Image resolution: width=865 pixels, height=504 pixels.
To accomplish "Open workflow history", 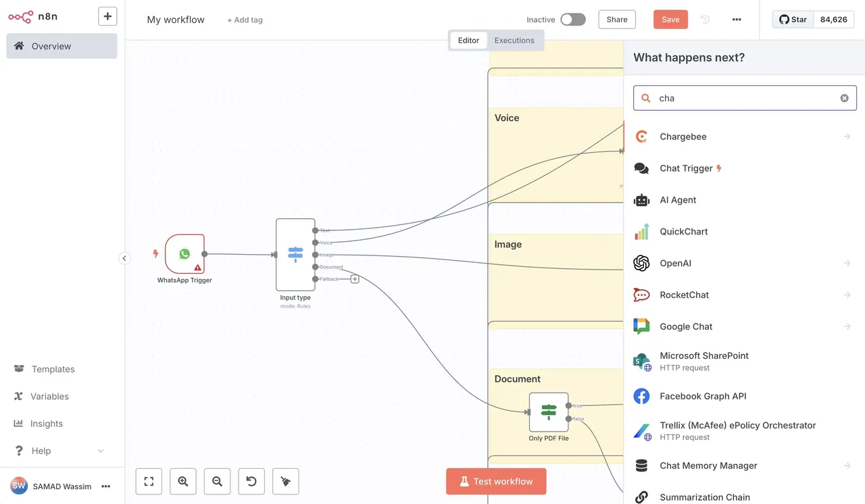I will coord(705,20).
